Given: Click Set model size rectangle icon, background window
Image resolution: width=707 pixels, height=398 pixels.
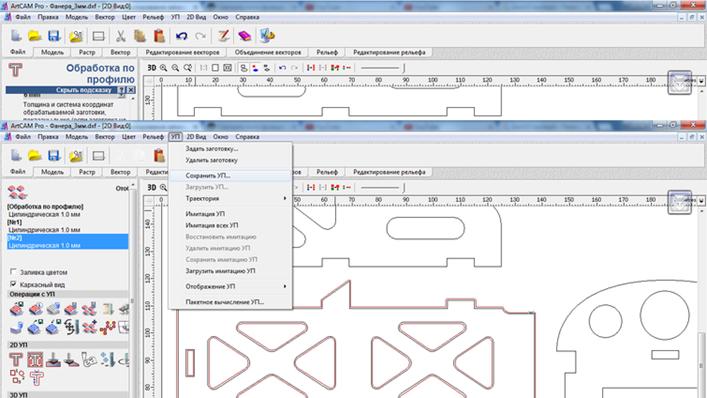Looking at the screenshot, I should pyautogui.click(x=98, y=36).
